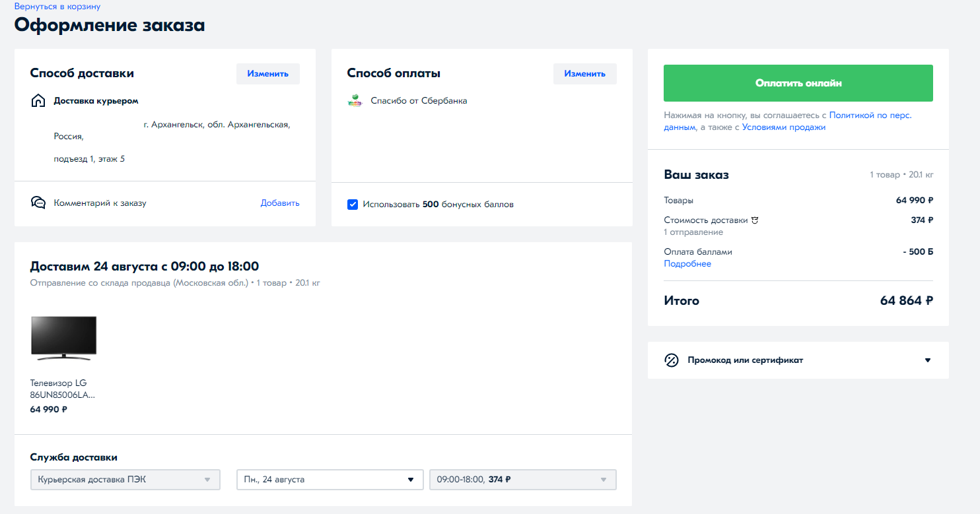Click the order comment speech bubble icon
Image resolution: width=980 pixels, height=514 pixels.
[38, 203]
